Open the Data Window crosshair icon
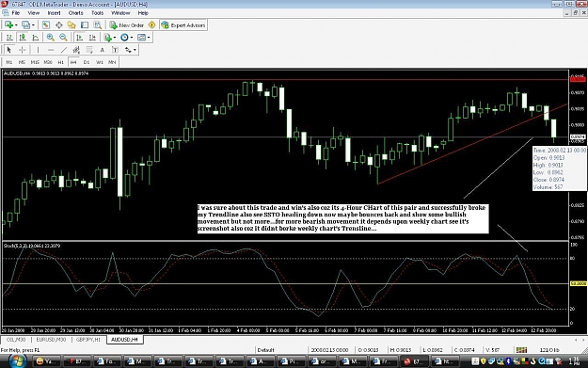Image resolution: width=588 pixels, height=368 pixels. coord(59,25)
